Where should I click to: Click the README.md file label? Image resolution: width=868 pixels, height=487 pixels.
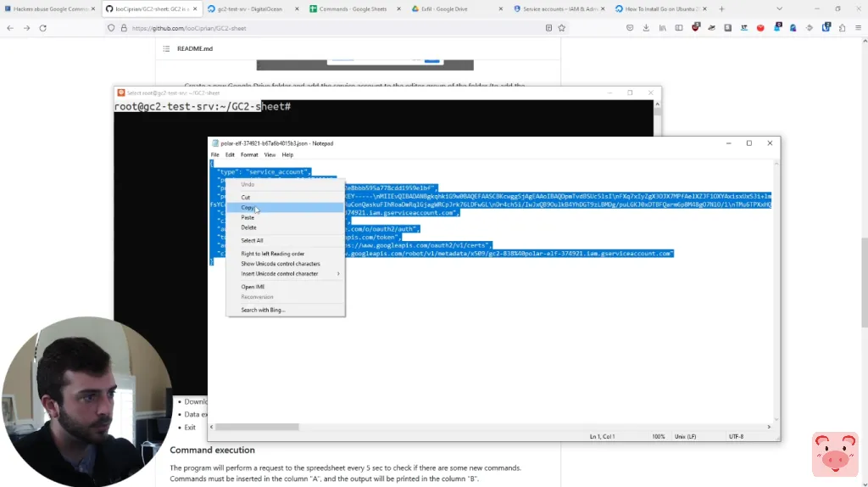195,48
